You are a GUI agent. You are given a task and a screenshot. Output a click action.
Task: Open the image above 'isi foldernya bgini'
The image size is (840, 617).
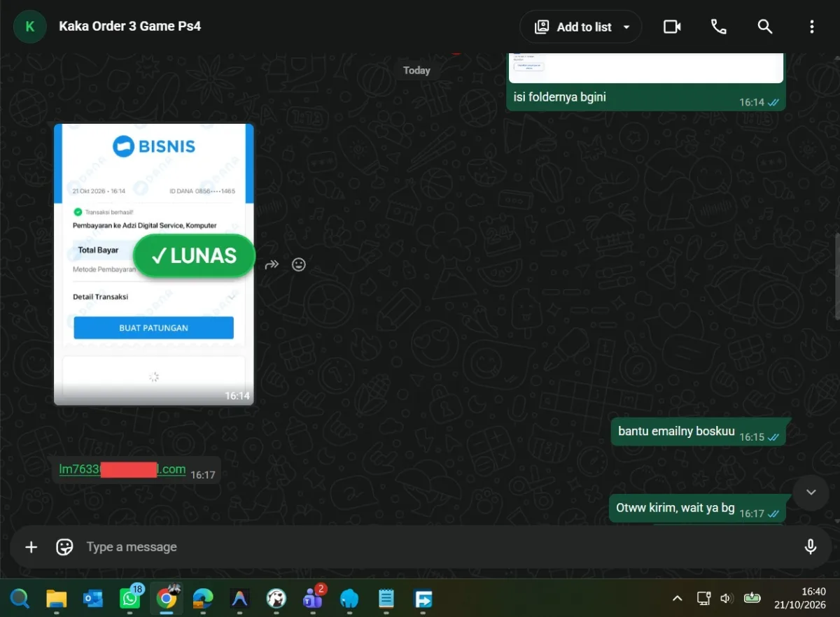646,69
